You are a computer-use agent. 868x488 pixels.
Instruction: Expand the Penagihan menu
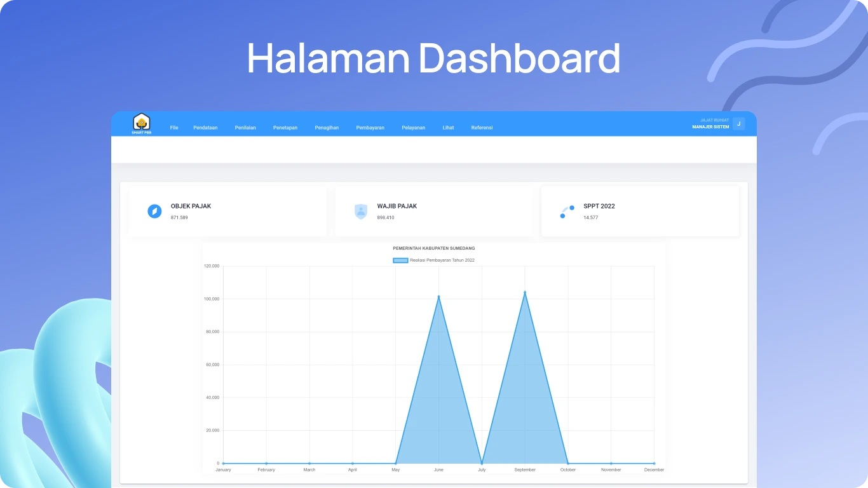327,128
